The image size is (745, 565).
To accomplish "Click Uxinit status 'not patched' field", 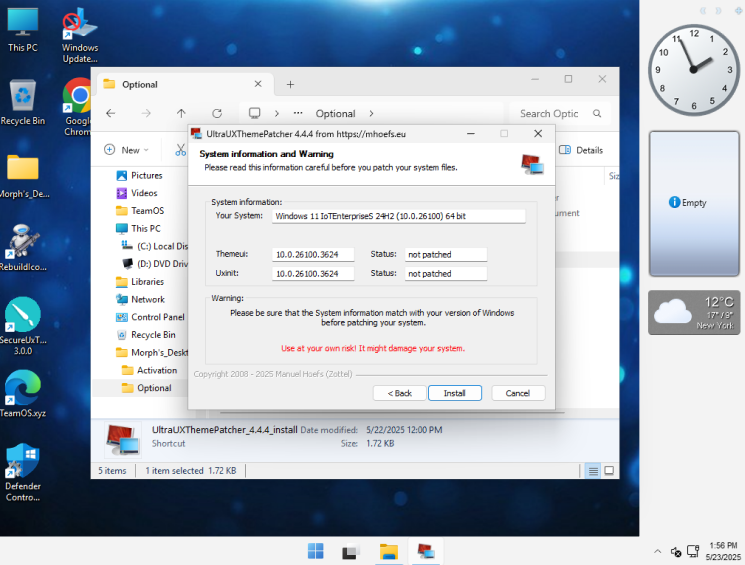I will [x=446, y=274].
